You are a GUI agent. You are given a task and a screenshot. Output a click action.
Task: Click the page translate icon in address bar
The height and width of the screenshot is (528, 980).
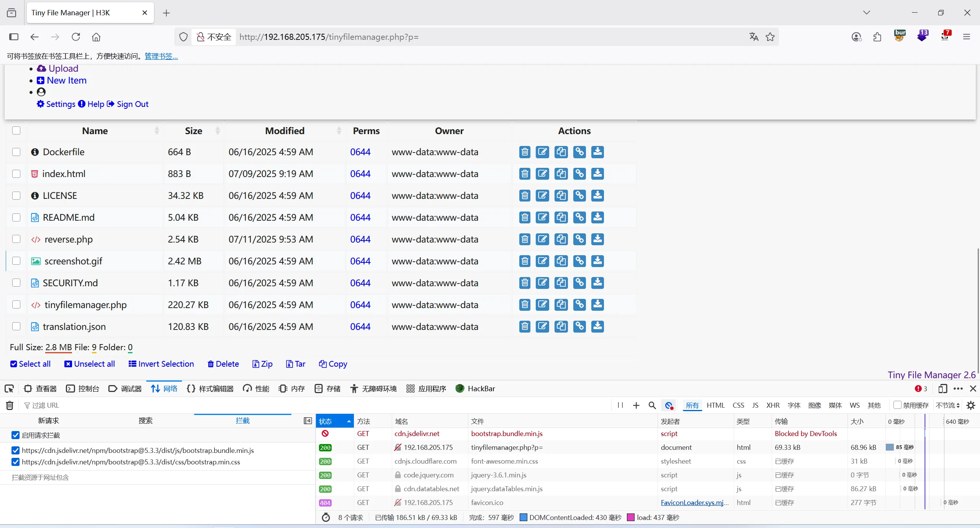click(x=754, y=37)
